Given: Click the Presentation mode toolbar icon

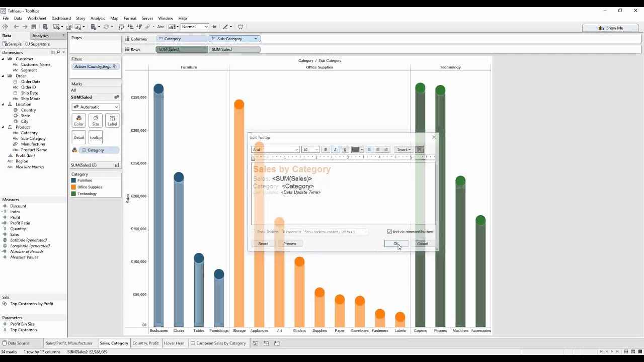Looking at the screenshot, I should [240, 27].
